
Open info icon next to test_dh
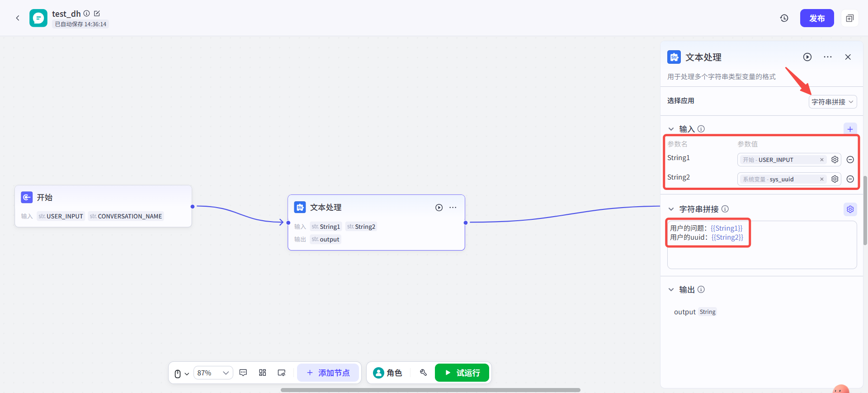87,14
